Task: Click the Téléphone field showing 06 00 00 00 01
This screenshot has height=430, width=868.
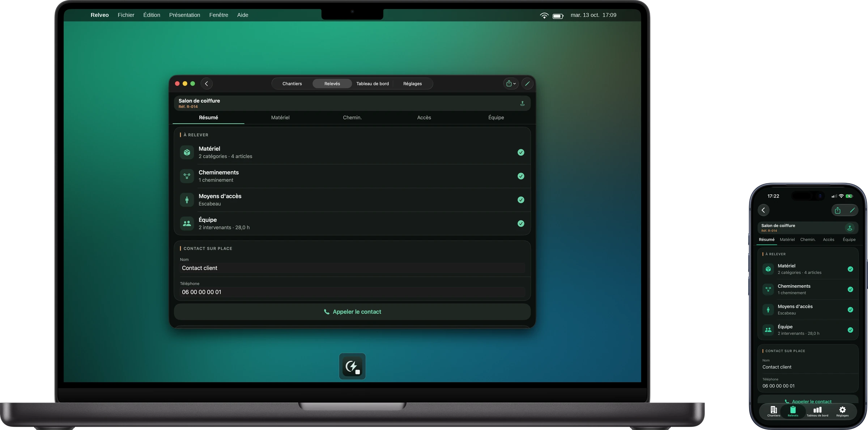Action: click(352, 292)
